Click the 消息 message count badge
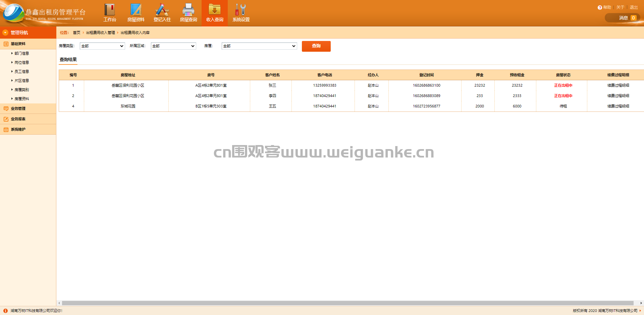Screen dimensions: 644x315 [x=633, y=18]
